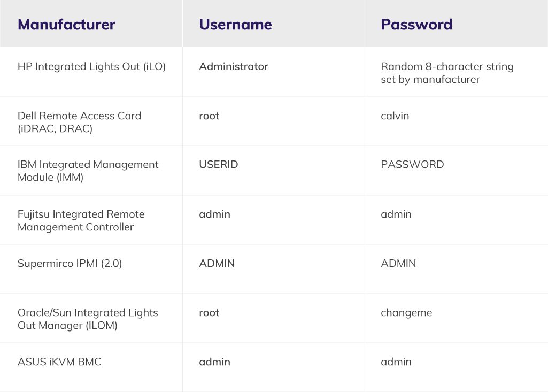
Task: Click the Fujitsu Integrated Remote Management cell
Action: point(81,220)
